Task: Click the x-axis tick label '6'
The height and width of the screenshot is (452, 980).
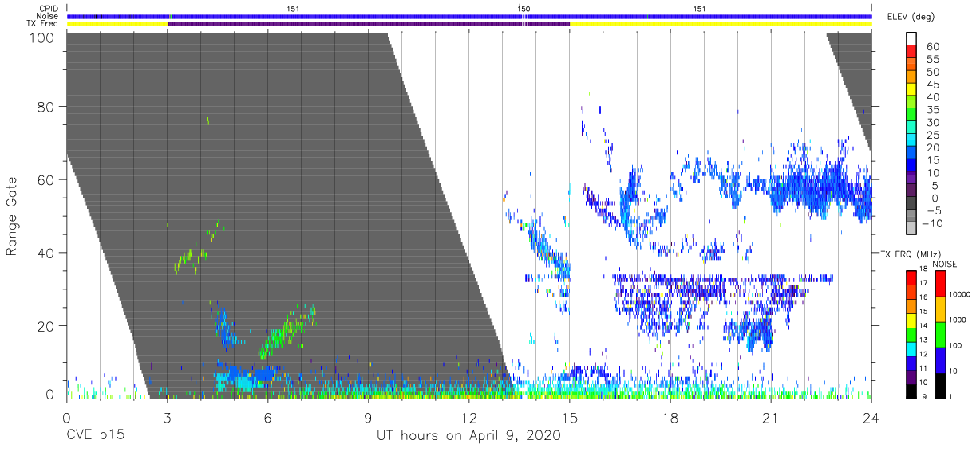Action: coord(268,418)
